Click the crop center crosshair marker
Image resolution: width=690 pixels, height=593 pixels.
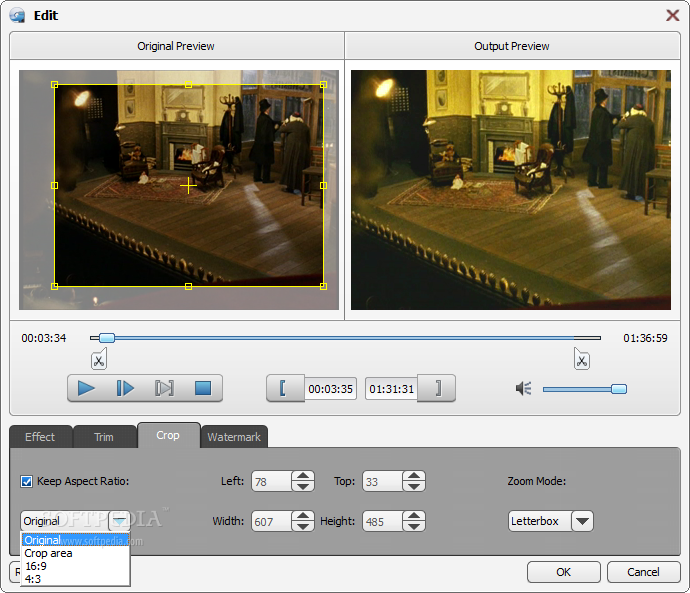pyautogui.click(x=188, y=186)
